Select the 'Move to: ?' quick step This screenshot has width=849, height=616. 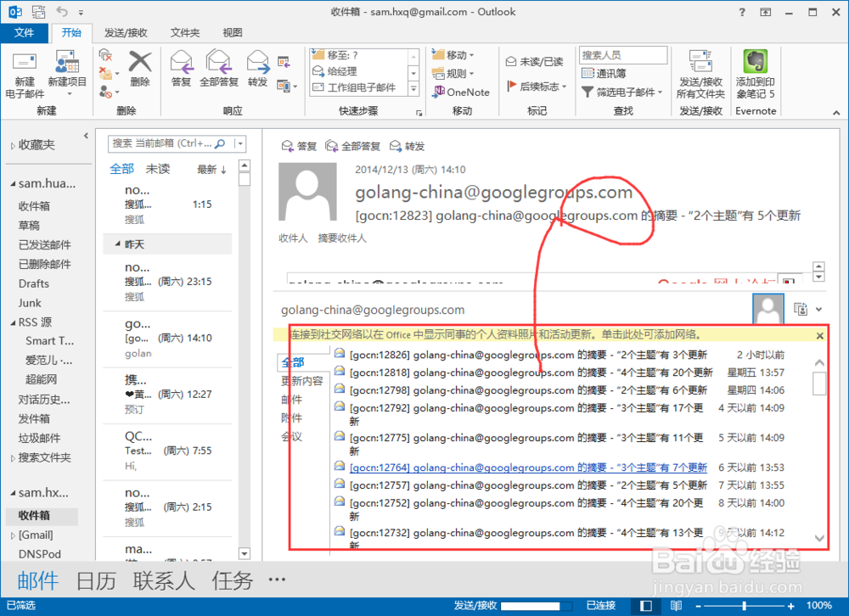click(359, 55)
